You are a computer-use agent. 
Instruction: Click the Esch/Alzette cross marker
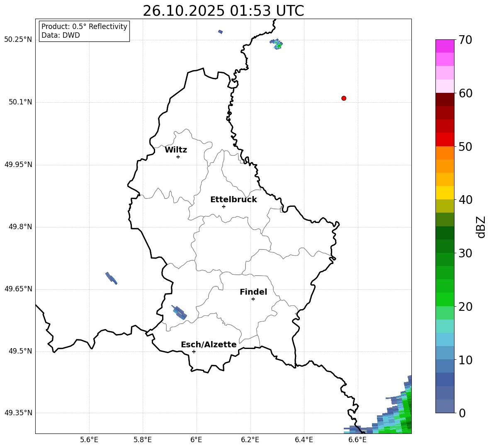click(x=194, y=351)
